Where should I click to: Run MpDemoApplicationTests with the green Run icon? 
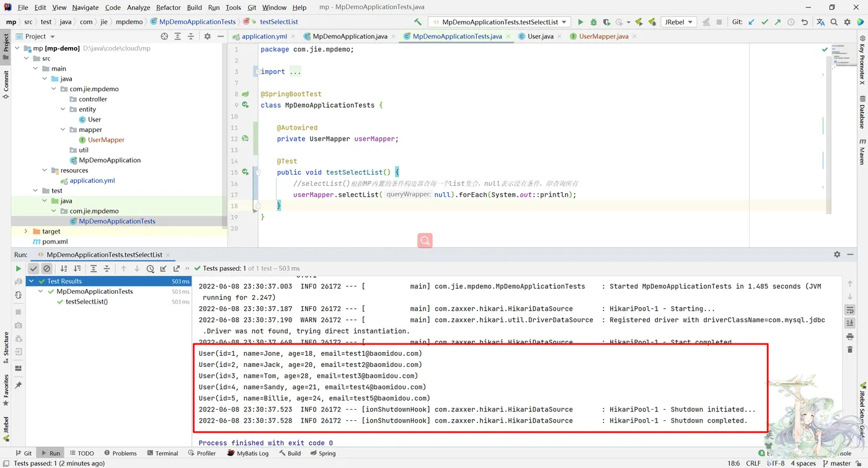click(580, 22)
